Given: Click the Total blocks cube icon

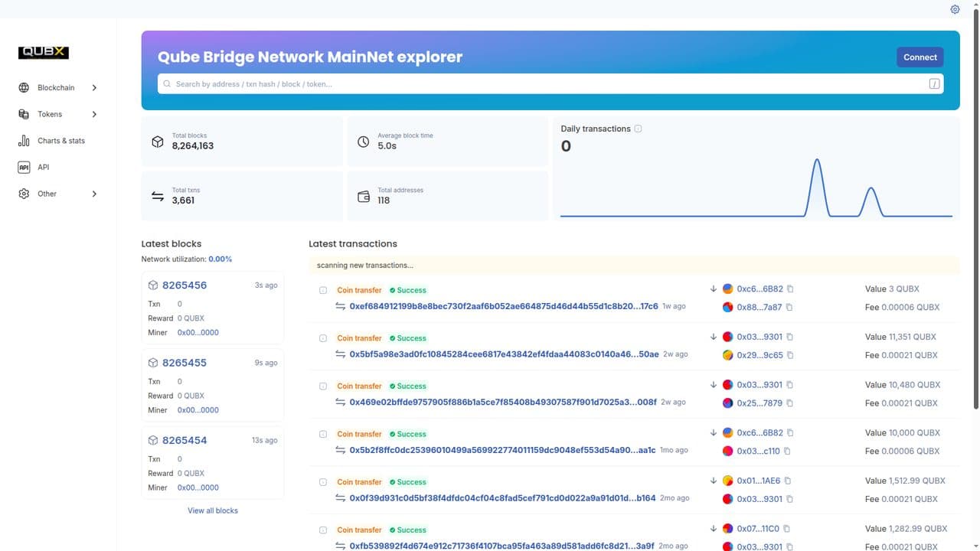Looking at the screenshot, I should click(157, 142).
